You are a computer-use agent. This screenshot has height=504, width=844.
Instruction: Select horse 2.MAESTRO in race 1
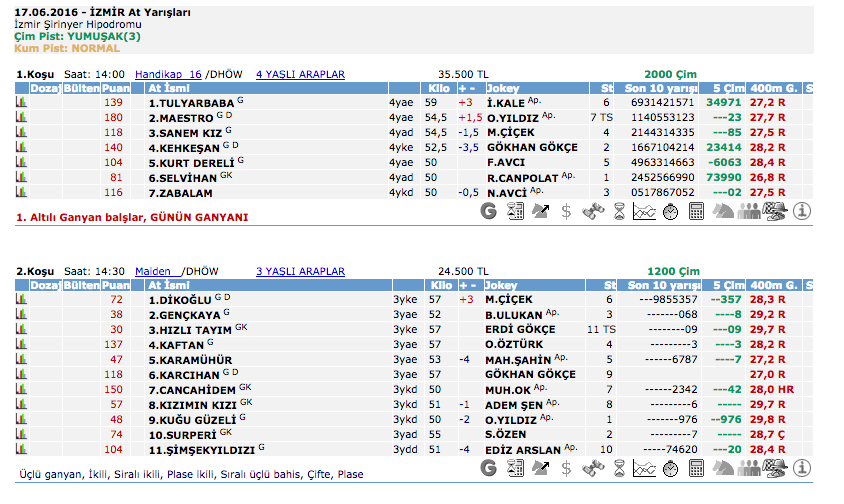tap(180, 117)
